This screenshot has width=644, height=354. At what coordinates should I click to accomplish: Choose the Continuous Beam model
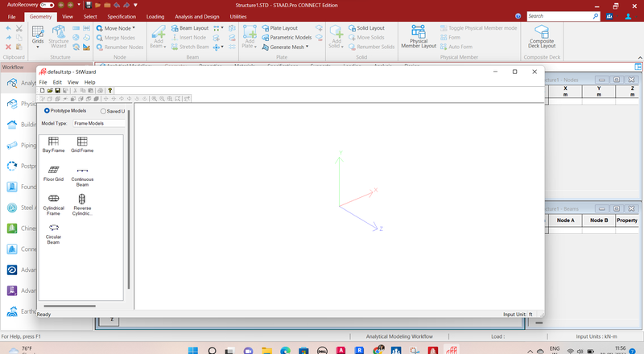[82, 176]
